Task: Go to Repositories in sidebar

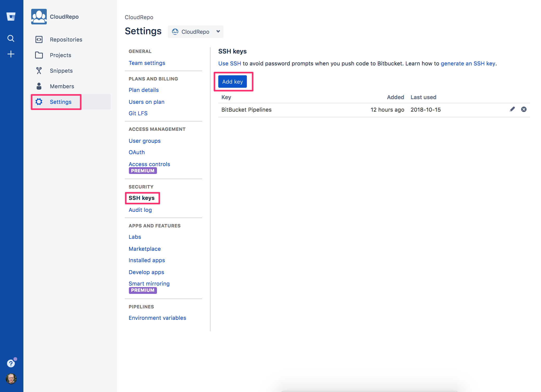Action: coord(66,39)
